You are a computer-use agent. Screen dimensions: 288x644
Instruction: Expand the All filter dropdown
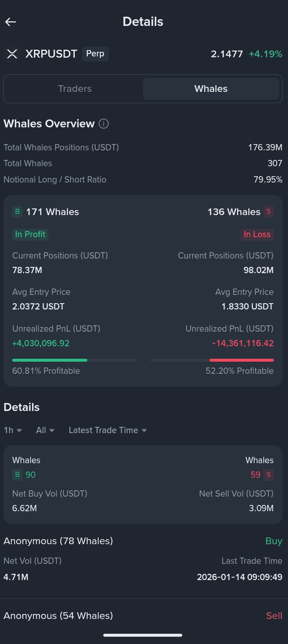pos(46,430)
